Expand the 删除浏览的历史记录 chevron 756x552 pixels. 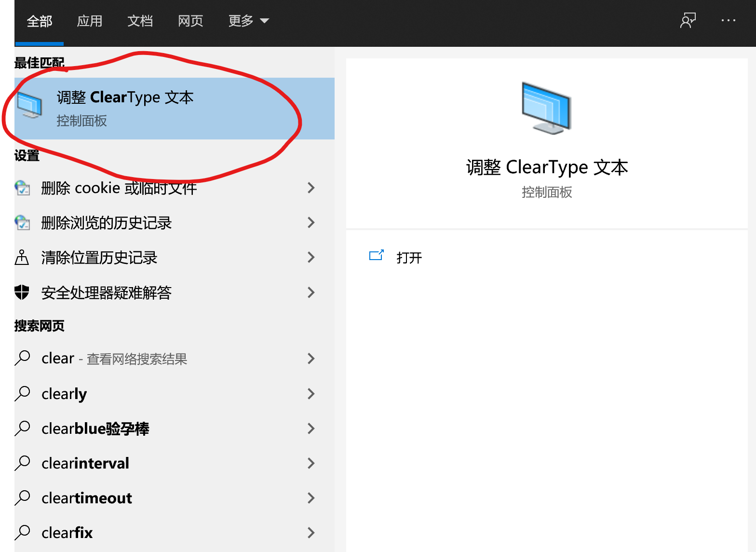point(311,222)
